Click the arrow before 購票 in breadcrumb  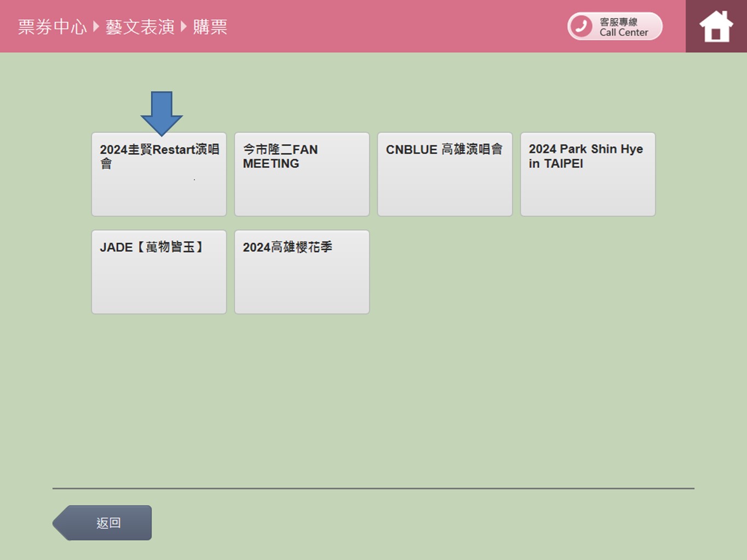(184, 26)
